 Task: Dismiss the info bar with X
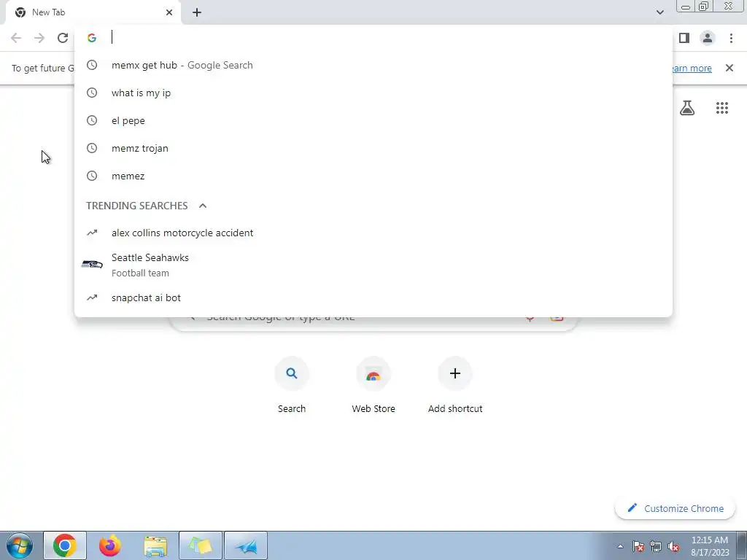[x=729, y=68]
